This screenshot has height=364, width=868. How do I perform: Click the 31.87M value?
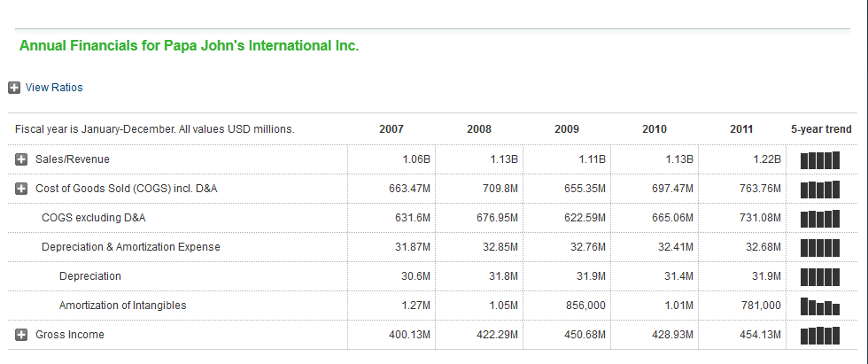413,247
